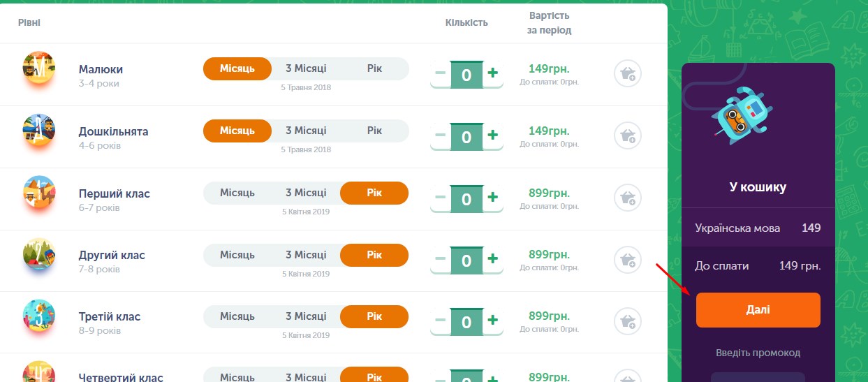The width and height of the screenshot is (868, 382).
Task: Click the robot mascot in cart panel
Action: (x=741, y=115)
